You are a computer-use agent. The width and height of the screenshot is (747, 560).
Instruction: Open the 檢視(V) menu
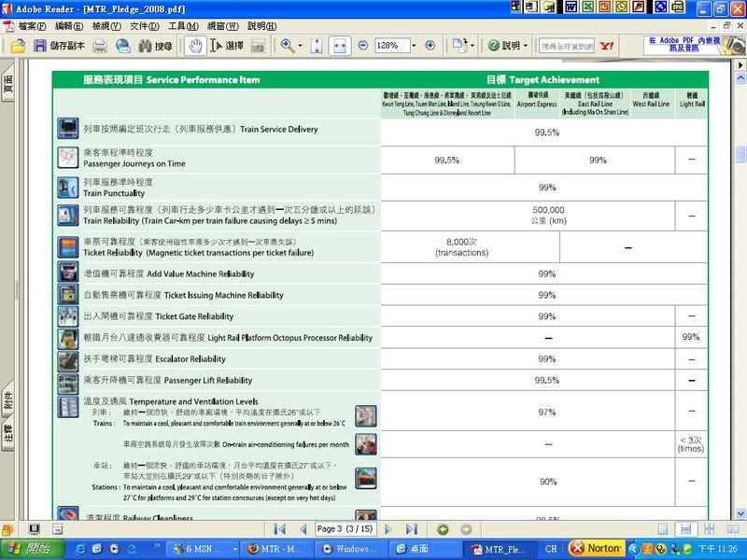[x=106, y=26]
